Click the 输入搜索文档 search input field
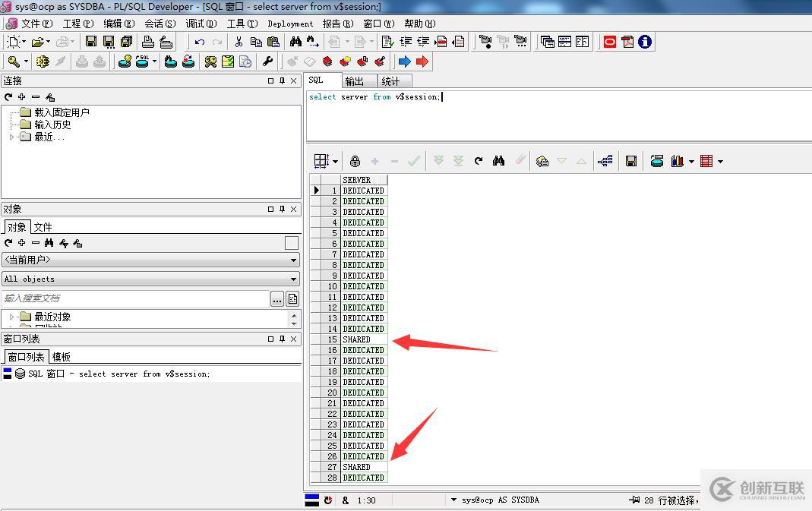 [x=135, y=298]
